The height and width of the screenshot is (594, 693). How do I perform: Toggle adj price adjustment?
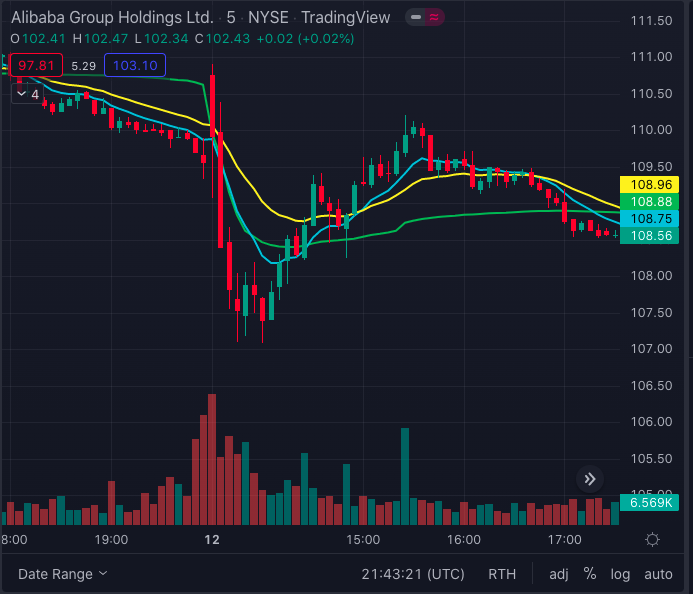point(559,574)
